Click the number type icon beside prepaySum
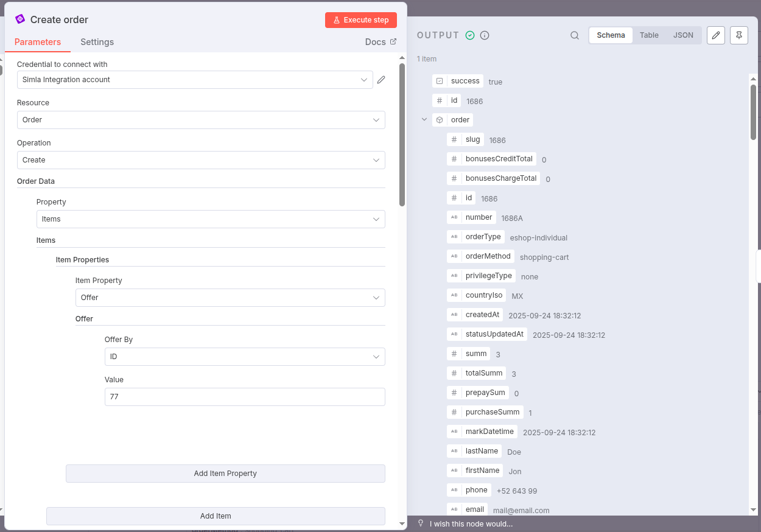The width and height of the screenshot is (761, 532). [454, 393]
